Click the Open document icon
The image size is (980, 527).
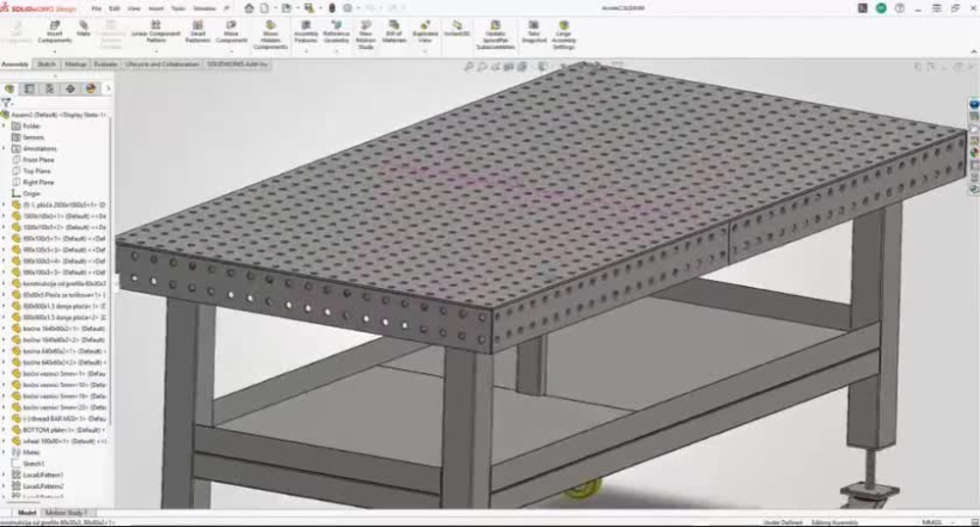(x=286, y=8)
